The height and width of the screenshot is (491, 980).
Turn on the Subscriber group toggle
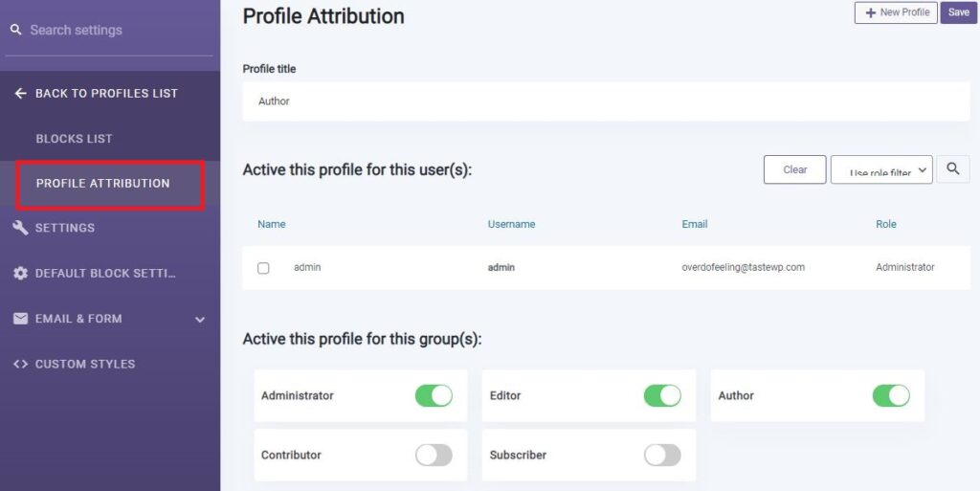coord(662,455)
